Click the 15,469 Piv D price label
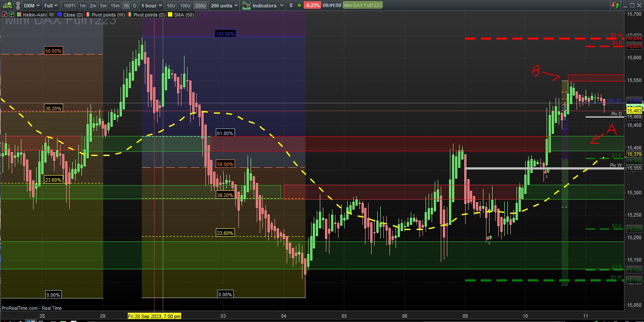 [x=634, y=117]
